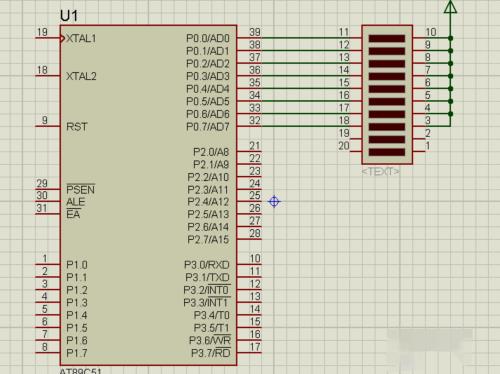Select the P1.0 pin 1 terminal
Image resolution: width=500 pixels, height=374 pixels.
click(x=48, y=265)
